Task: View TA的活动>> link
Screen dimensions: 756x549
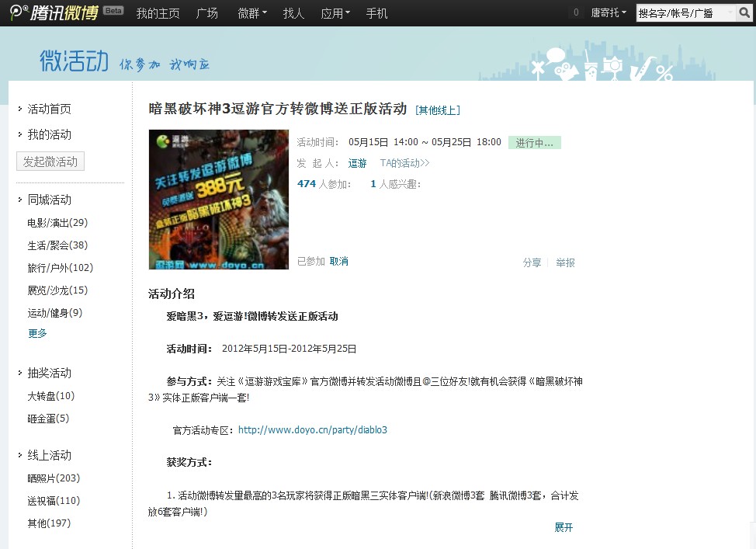Action: point(404,164)
